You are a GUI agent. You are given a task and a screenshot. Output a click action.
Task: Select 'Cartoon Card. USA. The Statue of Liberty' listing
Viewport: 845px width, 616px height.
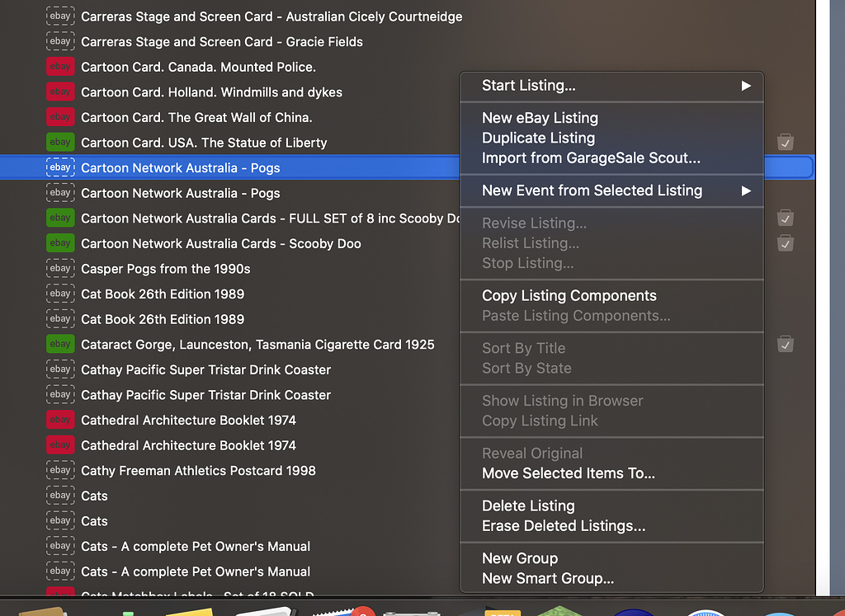pos(205,143)
